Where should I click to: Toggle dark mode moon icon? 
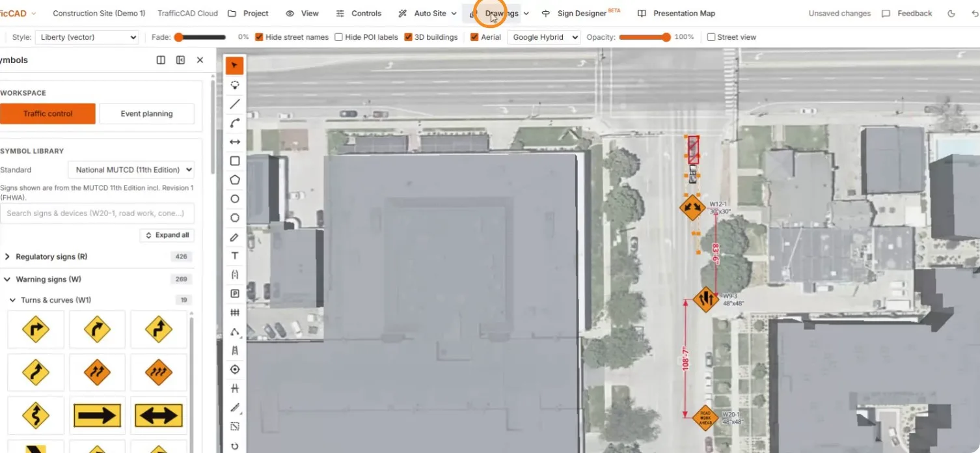pos(952,13)
